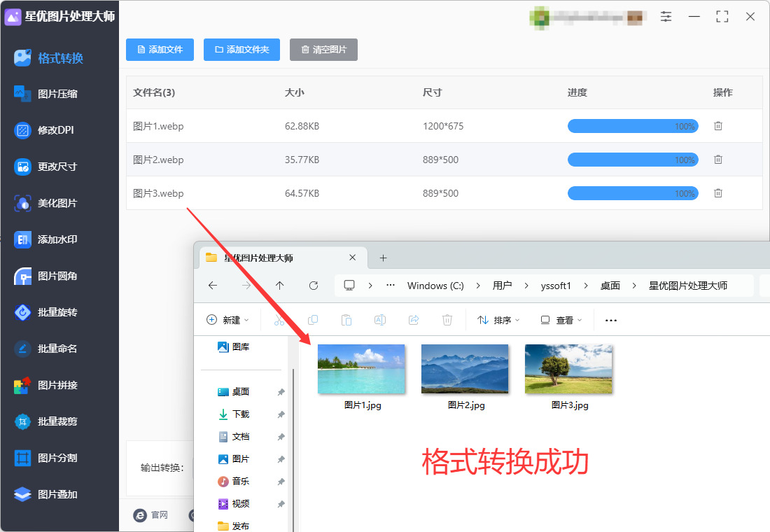Select 批量命名 batch rename tool

click(45, 349)
